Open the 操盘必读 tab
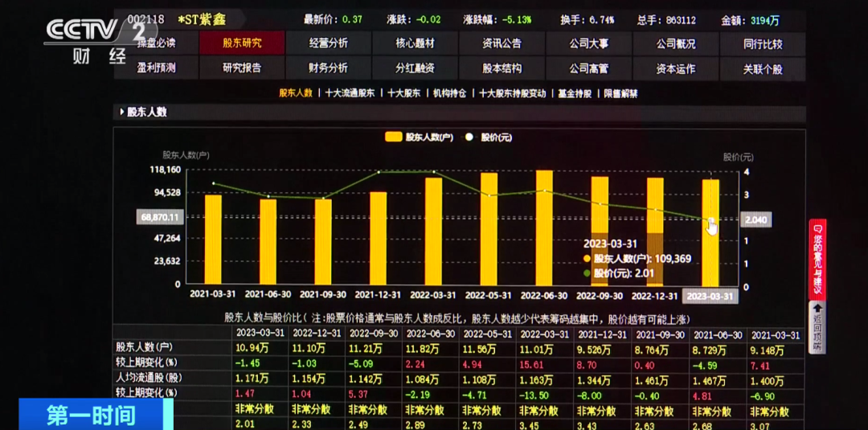The width and height of the screenshot is (868, 430). tap(157, 43)
